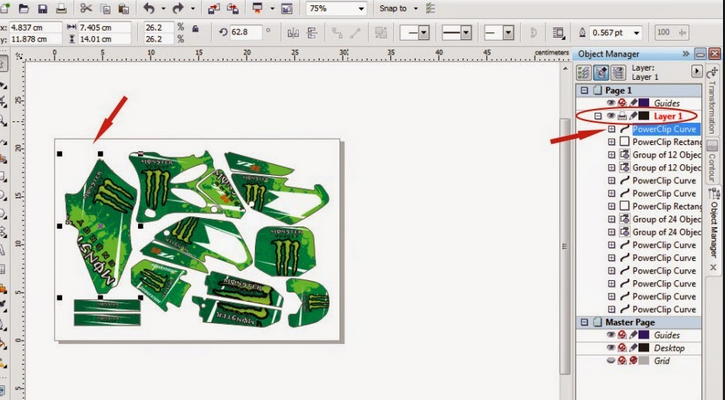Redo the last undone action
725x400 pixels.
click(x=179, y=8)
